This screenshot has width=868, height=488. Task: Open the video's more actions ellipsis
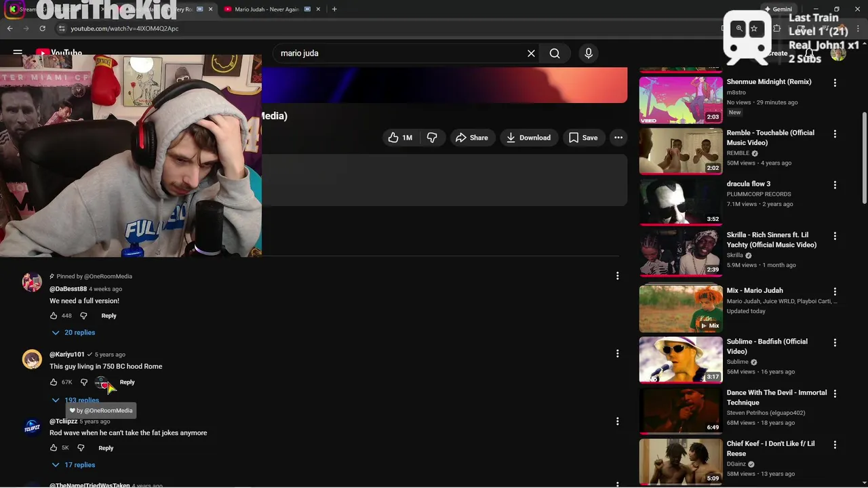coord(618,138)
